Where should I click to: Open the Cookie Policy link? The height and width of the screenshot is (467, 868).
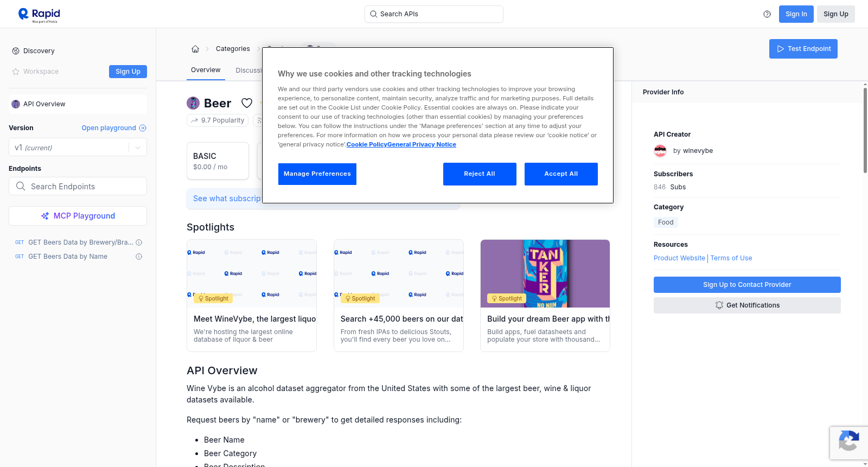(367, 144)
